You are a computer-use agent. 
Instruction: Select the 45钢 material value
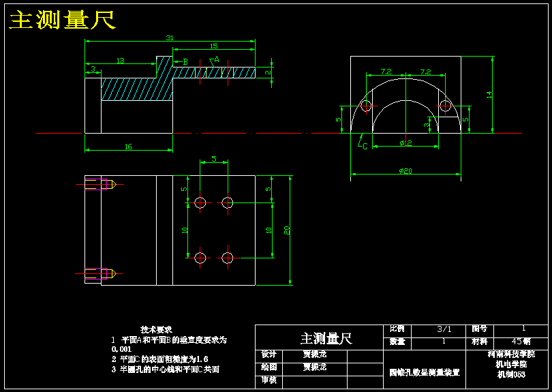click(x=521, y=342)
